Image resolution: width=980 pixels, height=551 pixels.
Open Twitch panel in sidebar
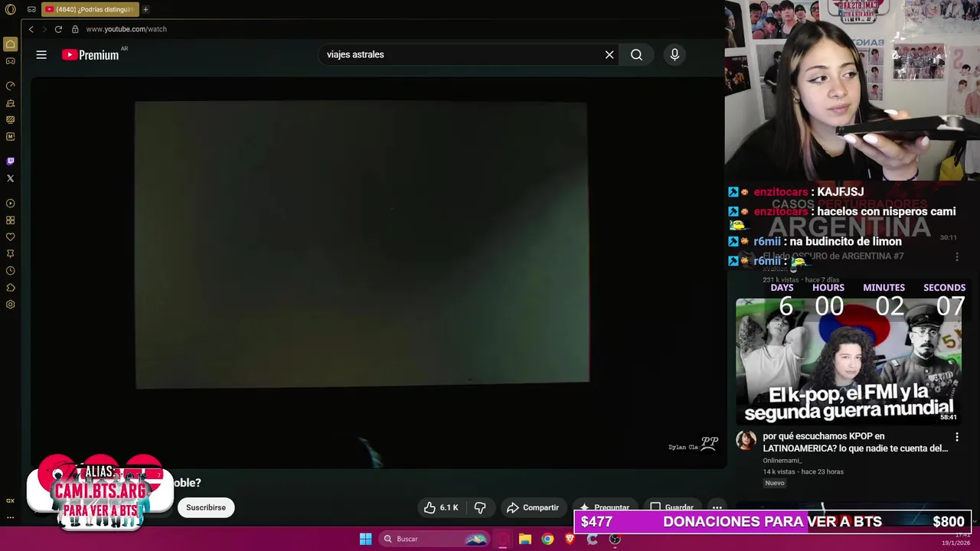(x=11, y=161)
